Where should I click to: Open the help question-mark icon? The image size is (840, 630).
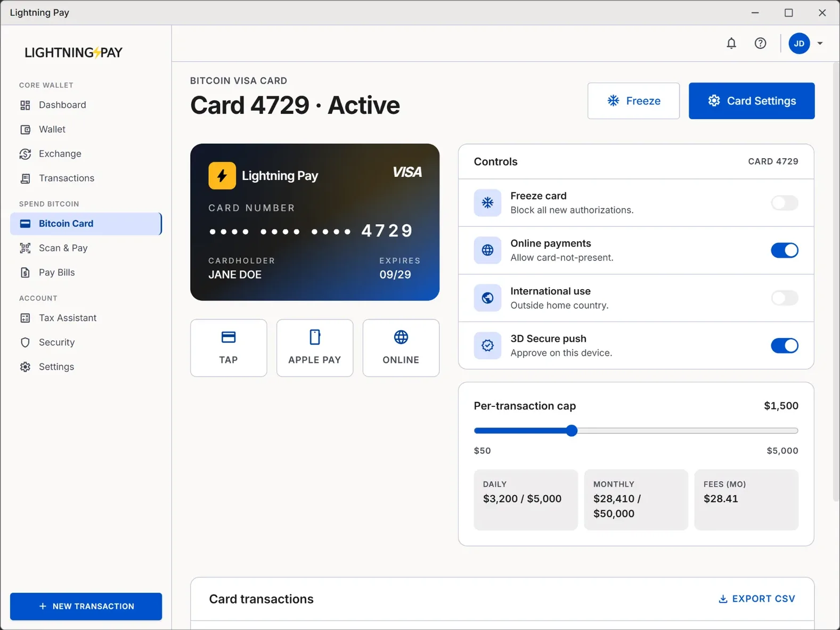(761, 43)
